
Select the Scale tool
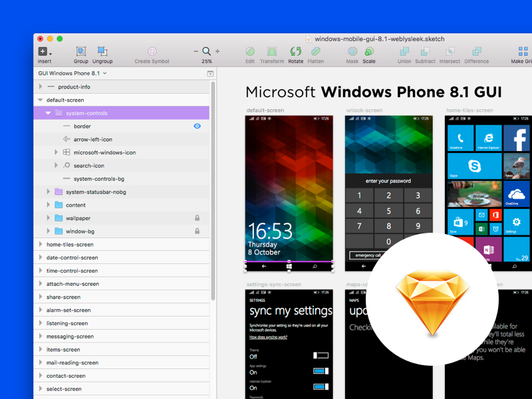[x=369, y=52]
